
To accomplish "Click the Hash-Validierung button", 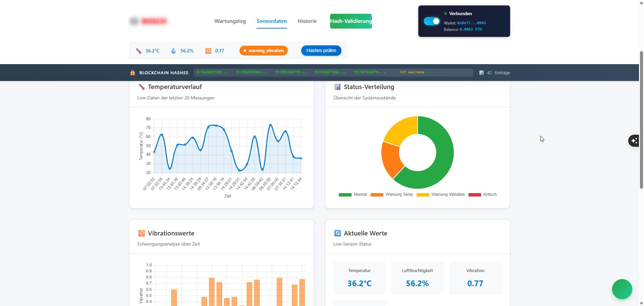I will [x=351, y=21].
